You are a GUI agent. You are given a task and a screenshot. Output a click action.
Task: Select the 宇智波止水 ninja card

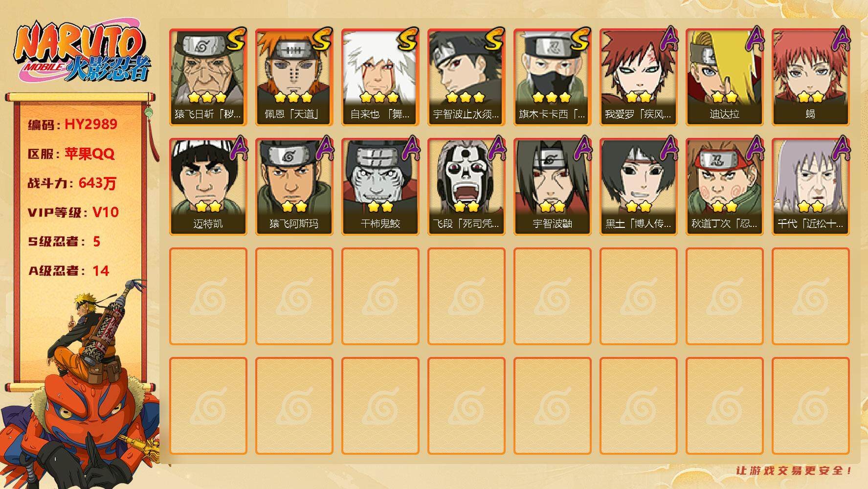point(466,77)
